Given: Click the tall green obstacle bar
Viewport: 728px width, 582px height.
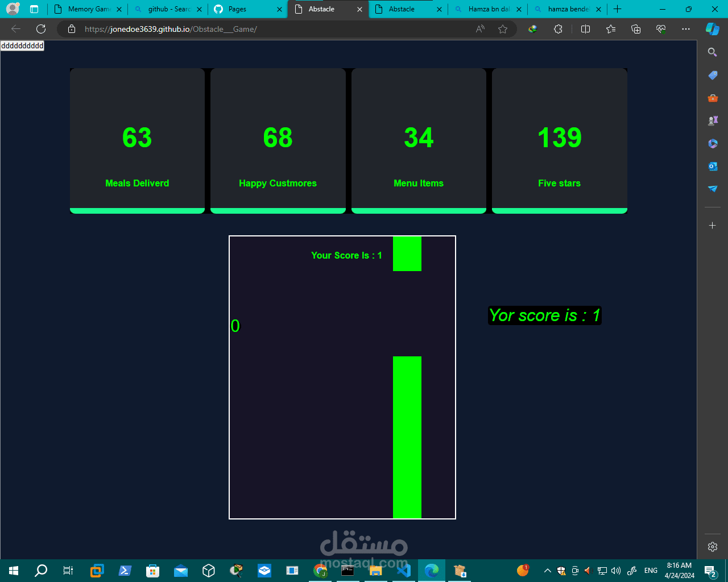Looking at the screenshot, I should pos(407,437).
